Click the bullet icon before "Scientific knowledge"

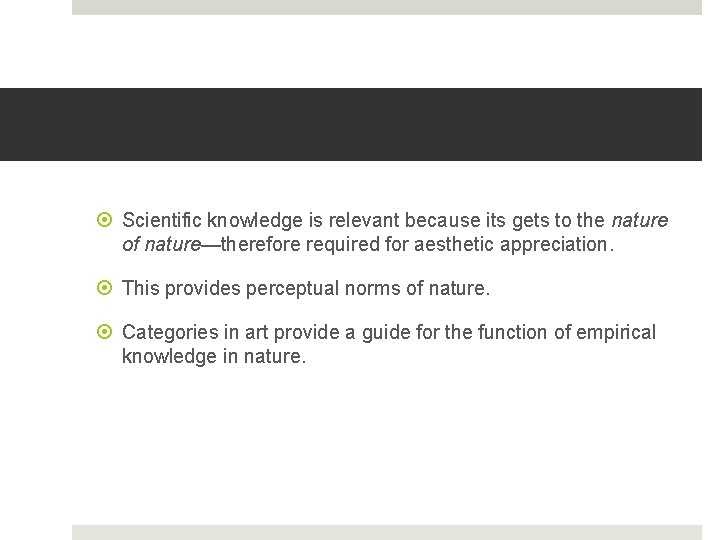(x=106, y=220)
